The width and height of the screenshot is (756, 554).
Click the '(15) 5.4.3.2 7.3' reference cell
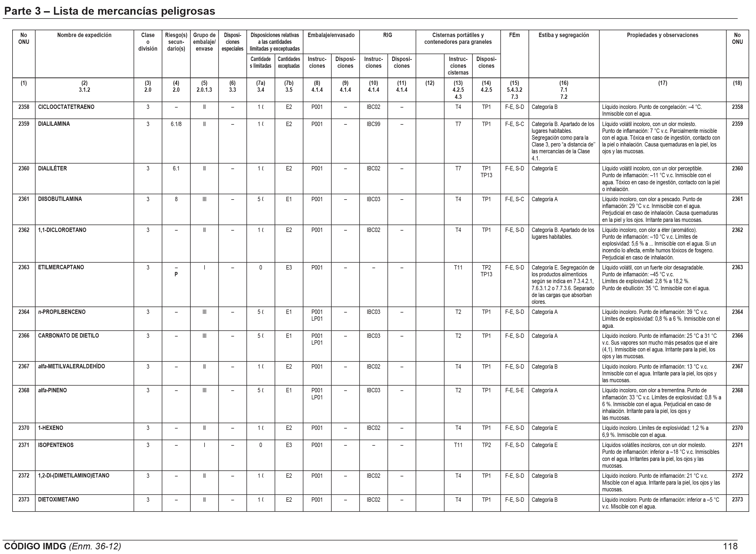pyautogui.click(x=514, y=90)
